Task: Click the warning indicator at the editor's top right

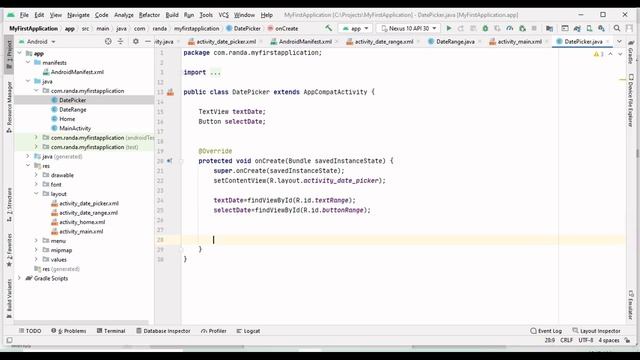Action: point(598,54)
